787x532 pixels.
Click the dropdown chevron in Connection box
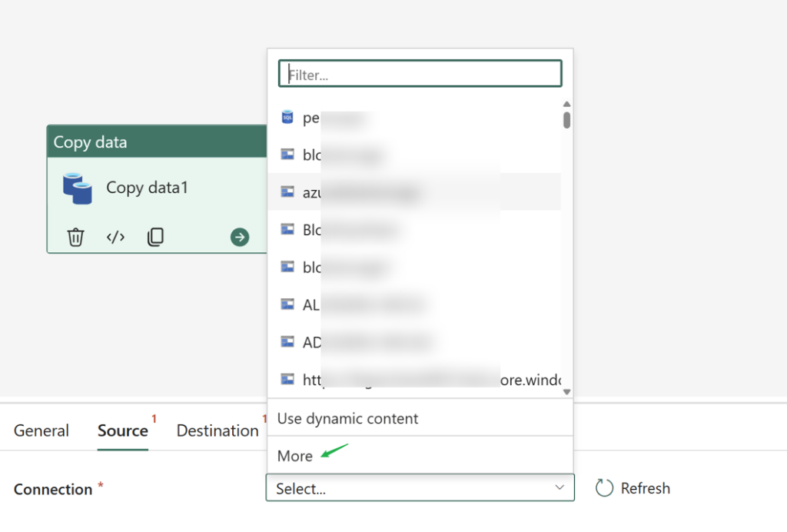(560, 487)
